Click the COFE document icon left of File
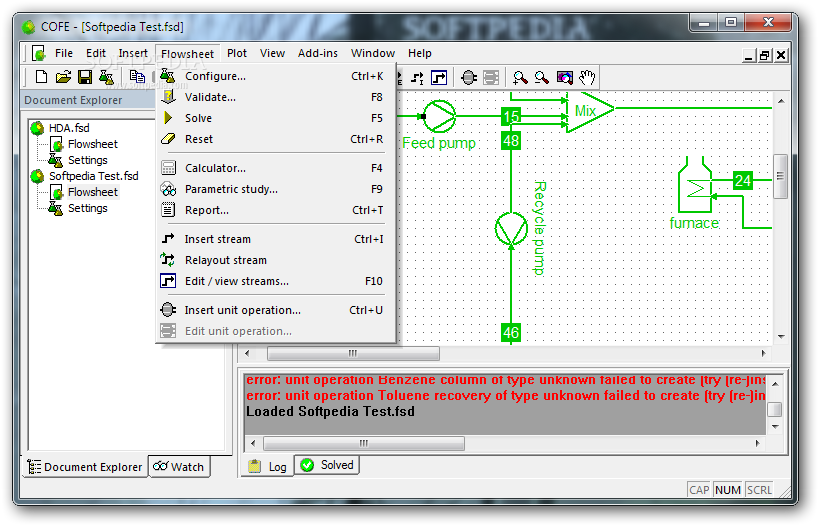Image resolution: width=819 pixels, height=526 pixels. (x=38, y=53)
